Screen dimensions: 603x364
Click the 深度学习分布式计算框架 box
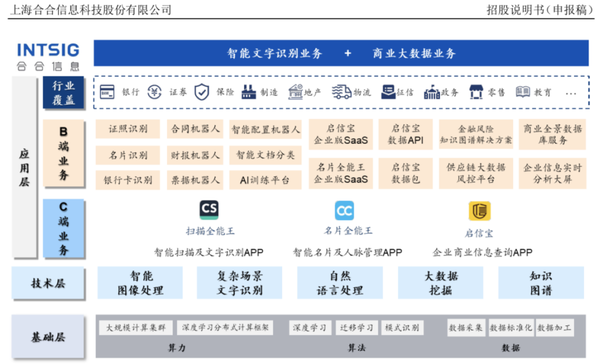pos(226,328)
